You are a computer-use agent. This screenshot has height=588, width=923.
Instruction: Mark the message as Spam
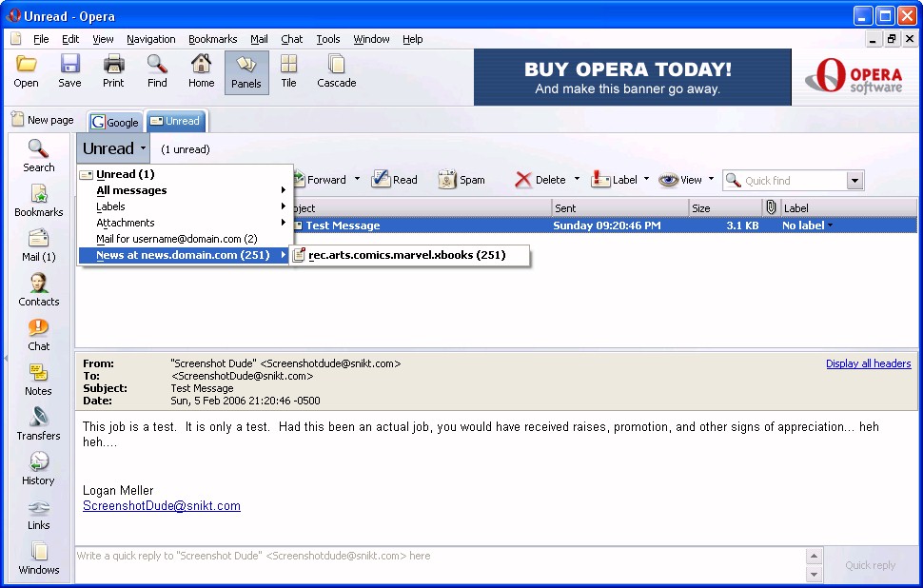[x=461, y=180]
